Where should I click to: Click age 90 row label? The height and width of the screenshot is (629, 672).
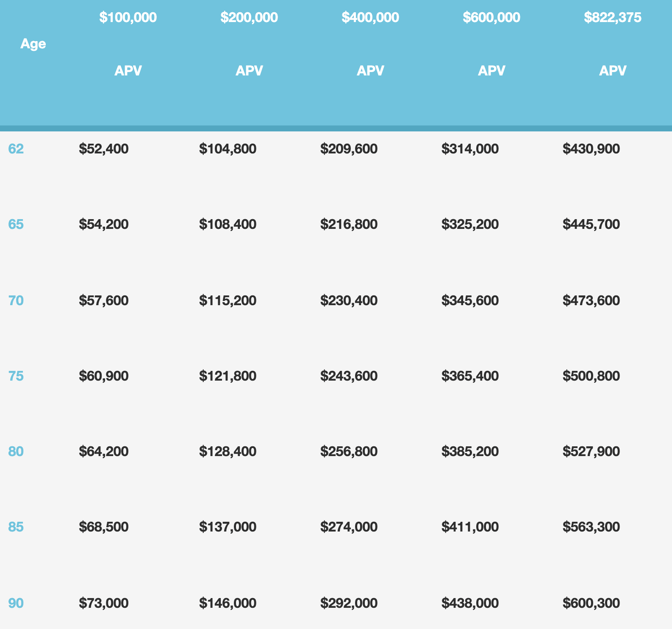pos(16,603)
